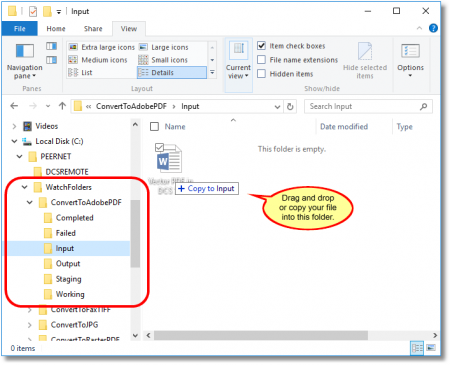
Task: Click the Input breadcrumb segment
Action: [190, 106]
